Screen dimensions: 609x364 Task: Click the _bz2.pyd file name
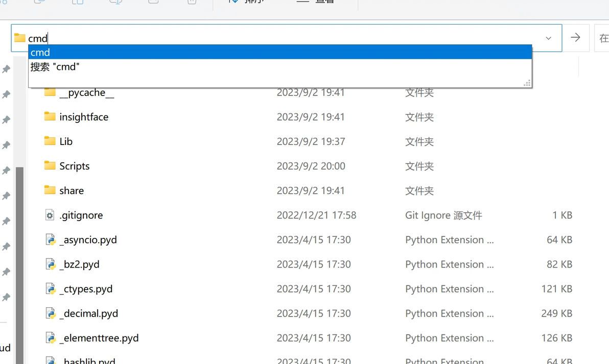coord(79,264)
